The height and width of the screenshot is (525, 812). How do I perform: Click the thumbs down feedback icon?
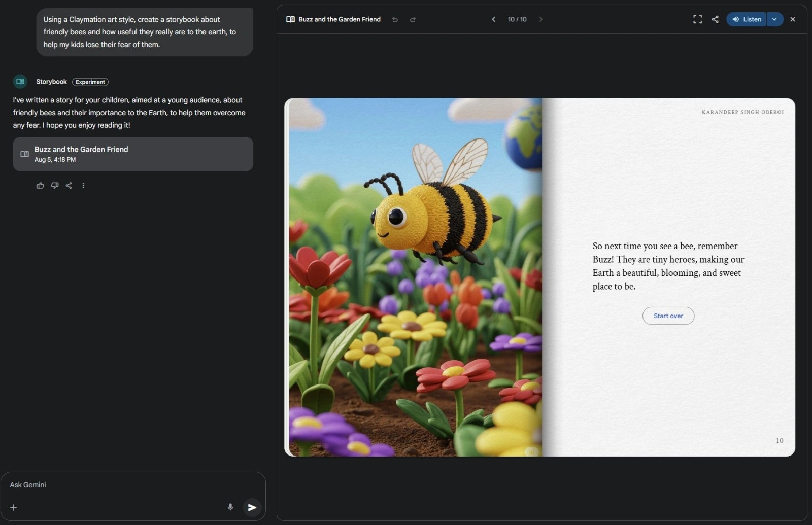coord(55,186)
